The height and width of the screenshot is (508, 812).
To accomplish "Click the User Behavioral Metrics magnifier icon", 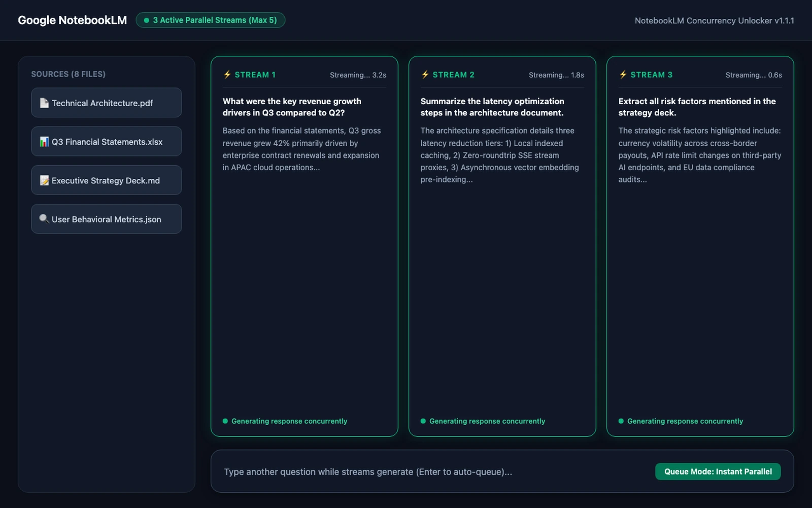I will [44, 219].
